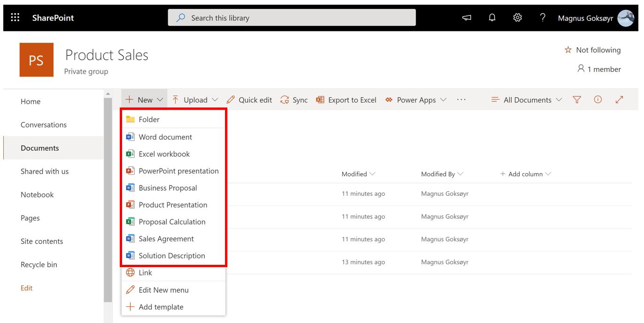The image size is (644, 323).
Task: Click Add template menu entry
Action: [161, 307]
